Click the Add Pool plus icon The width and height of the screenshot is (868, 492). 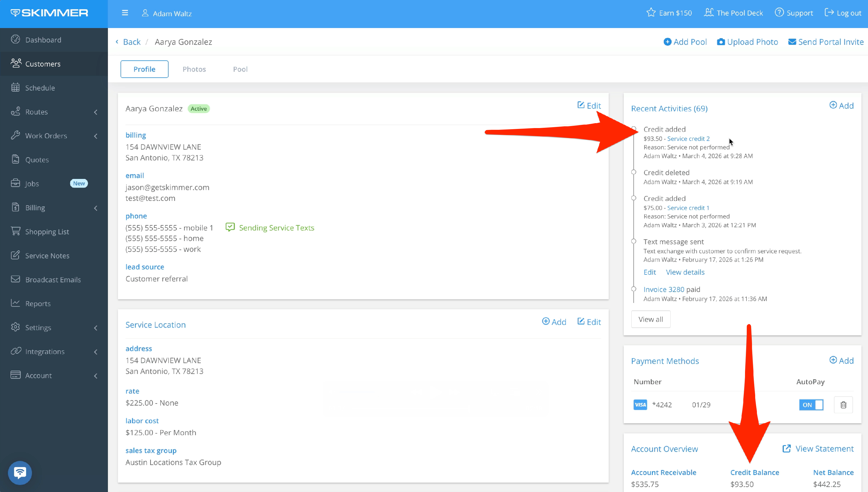pos(667,42)
